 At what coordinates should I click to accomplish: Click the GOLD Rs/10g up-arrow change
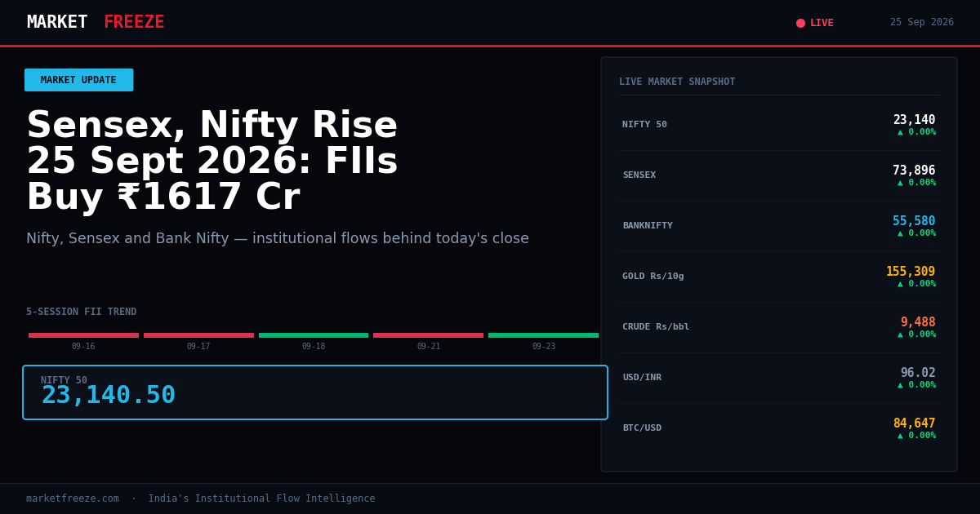click(916, 284)
